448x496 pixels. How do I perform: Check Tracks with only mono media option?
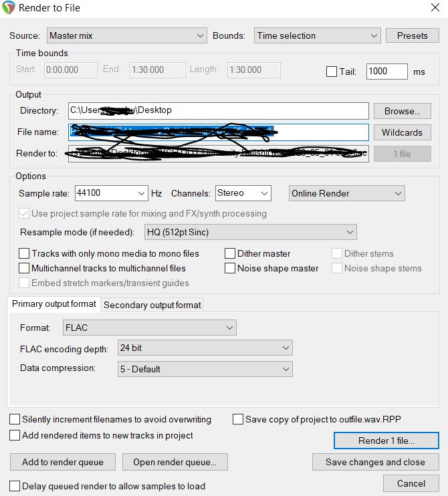pos(24,253)
